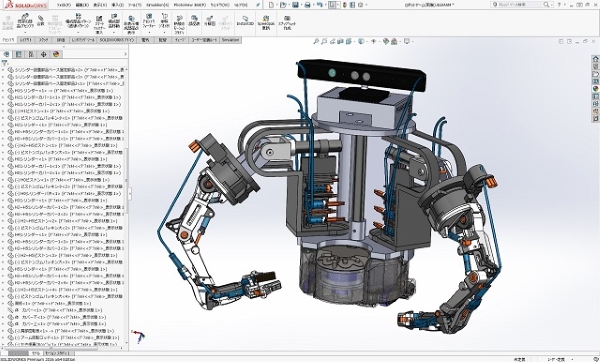
Task: Open the SOLIDWORKS Resources home task pane
Action: point(595,59)
